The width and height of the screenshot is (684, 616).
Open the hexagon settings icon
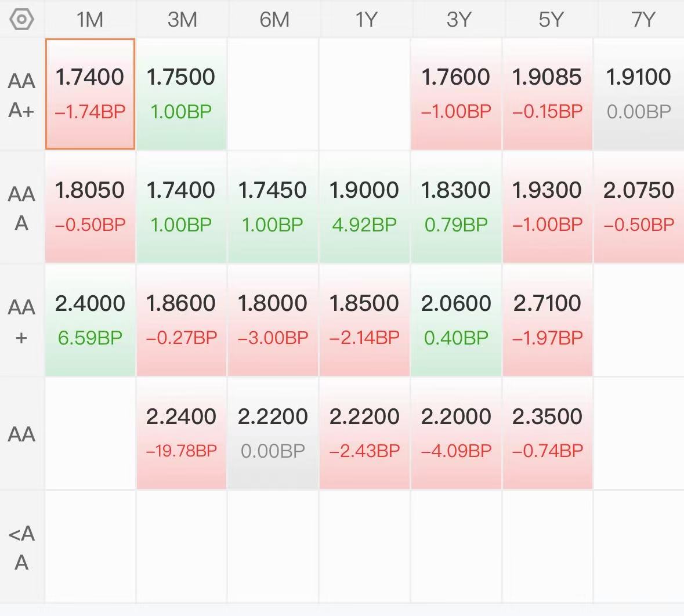(21, 19)
